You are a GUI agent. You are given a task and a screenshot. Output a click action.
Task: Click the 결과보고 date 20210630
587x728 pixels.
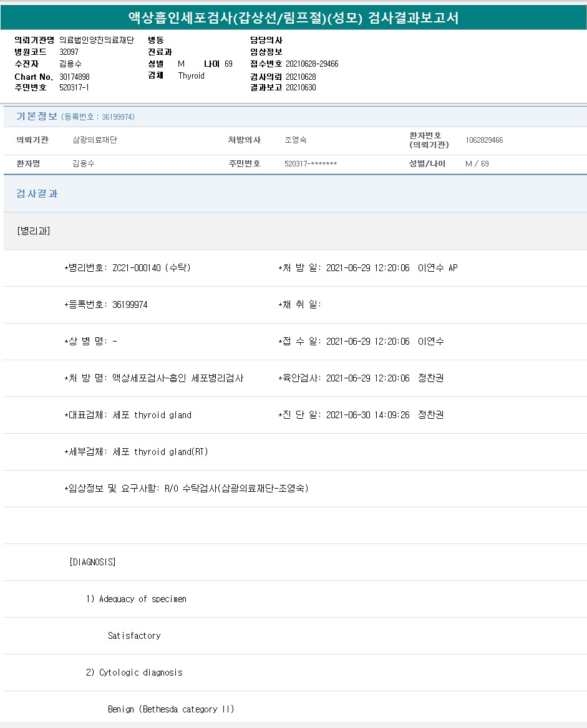click(x=301, y=88)
